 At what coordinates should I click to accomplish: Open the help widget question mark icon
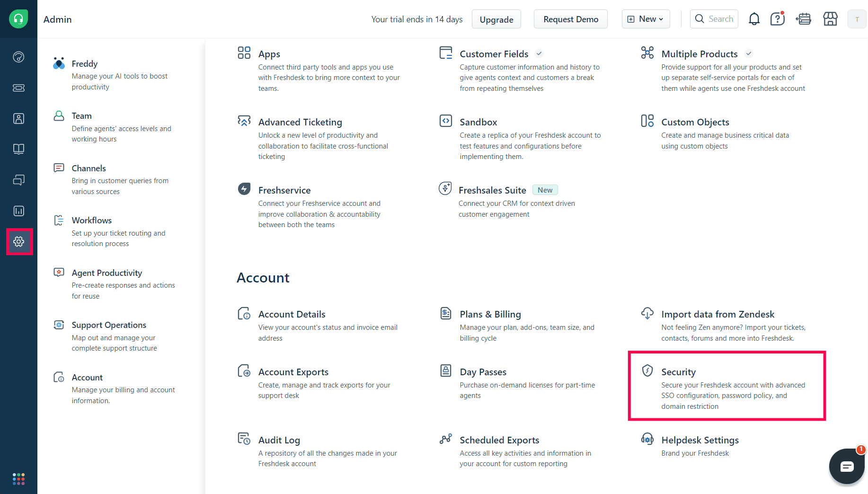pyautogui.click(x=777, y=19)
